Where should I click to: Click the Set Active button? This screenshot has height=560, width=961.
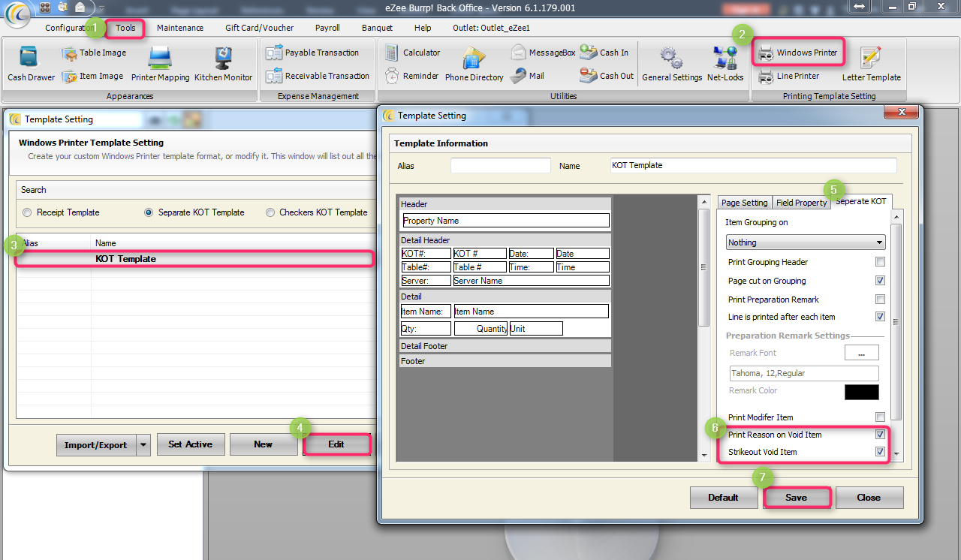coord(190,444)
